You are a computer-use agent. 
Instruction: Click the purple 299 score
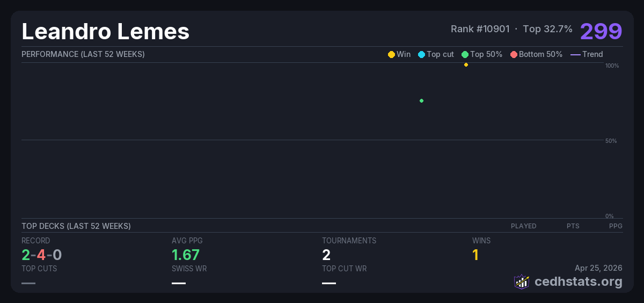(x=601, y=31)
